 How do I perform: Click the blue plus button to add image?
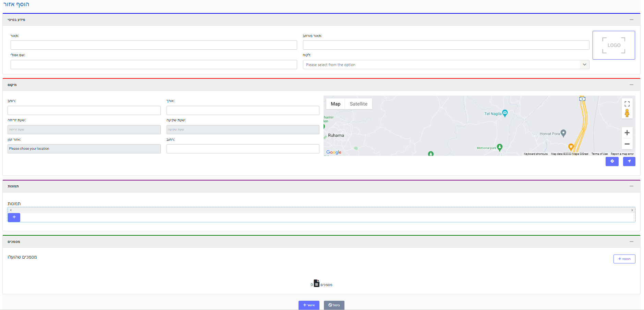click(14, 217)
